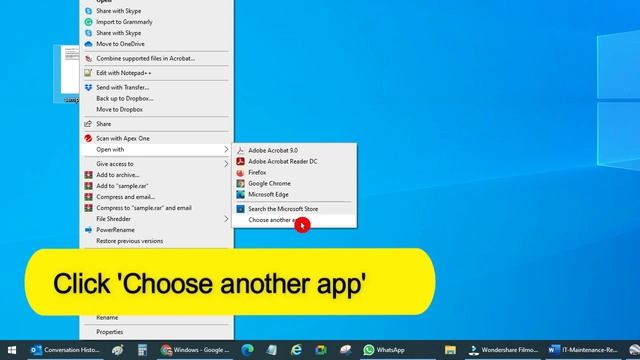Select Microsoft Edge in Open with submenu
Viewport: 640px width, 360px height.
click(x=294, y=194)
